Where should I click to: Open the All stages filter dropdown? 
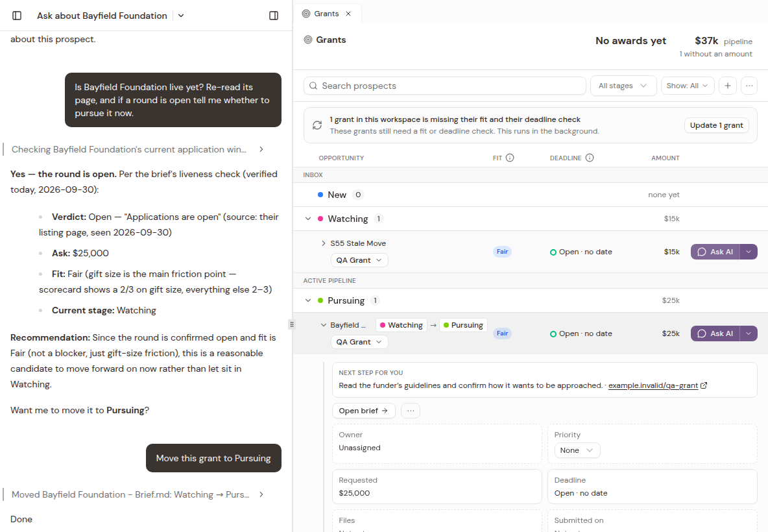(x=623, y=86)
